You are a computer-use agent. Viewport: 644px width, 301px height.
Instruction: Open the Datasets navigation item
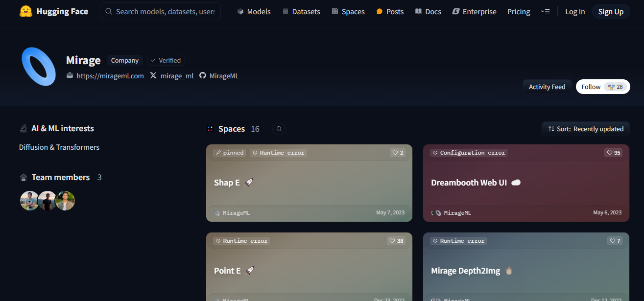(301, 12)
